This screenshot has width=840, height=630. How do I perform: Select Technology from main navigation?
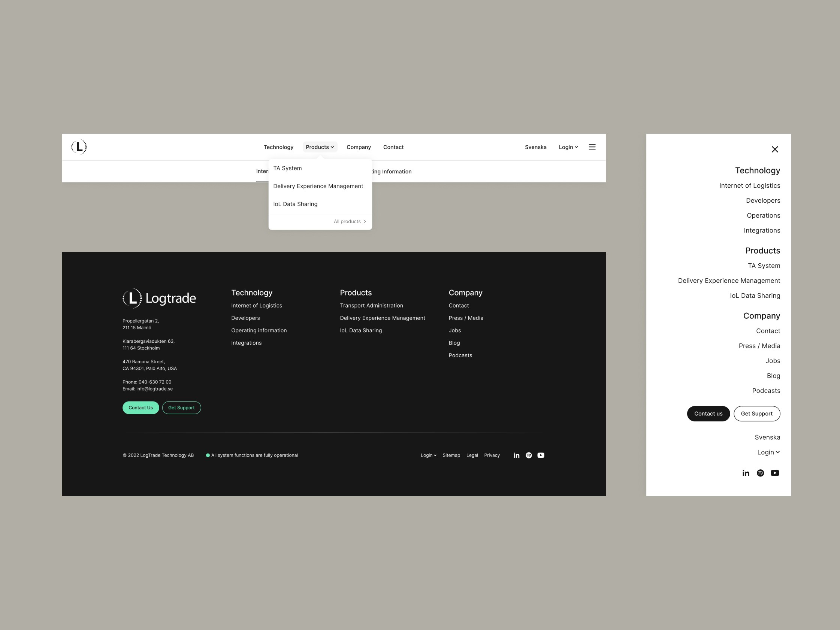[x=277, y=147]
